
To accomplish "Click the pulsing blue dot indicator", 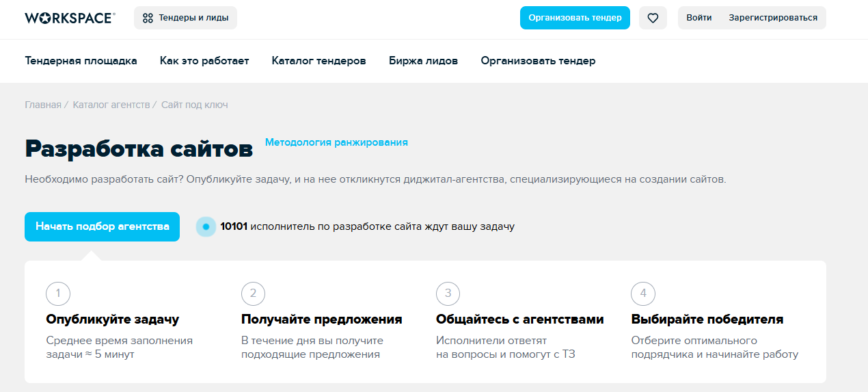I will (x=206, y=226).
